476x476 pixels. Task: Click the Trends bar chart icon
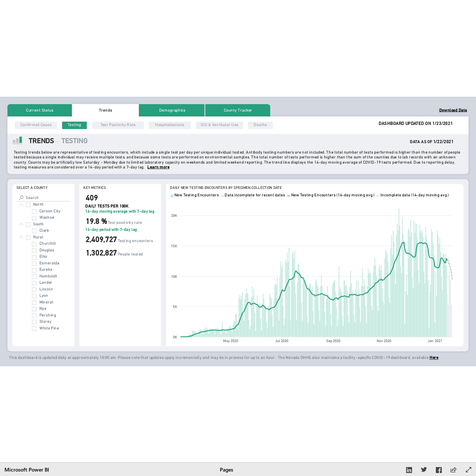[17, 140]
